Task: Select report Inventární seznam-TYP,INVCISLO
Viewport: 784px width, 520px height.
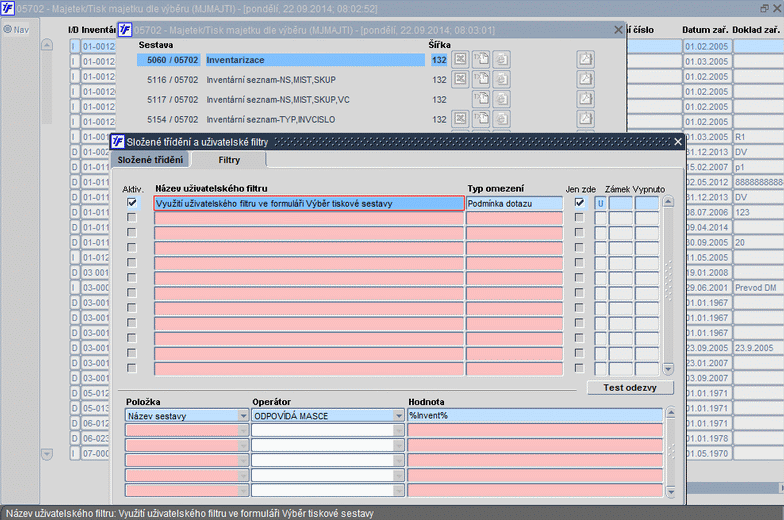Action: point(271,120)
